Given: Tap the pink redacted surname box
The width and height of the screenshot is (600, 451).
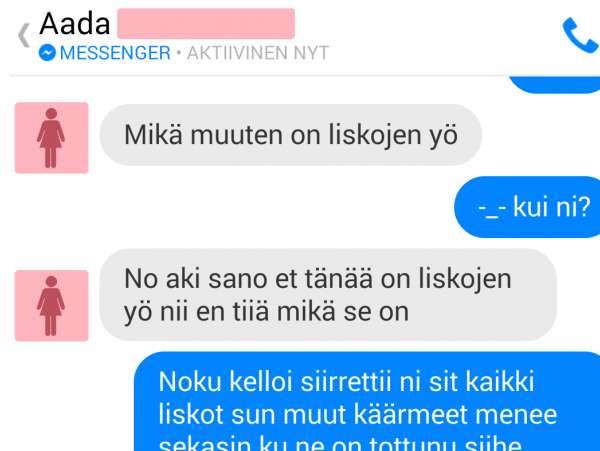Looking at the screenshot, I should coord(206,24).
